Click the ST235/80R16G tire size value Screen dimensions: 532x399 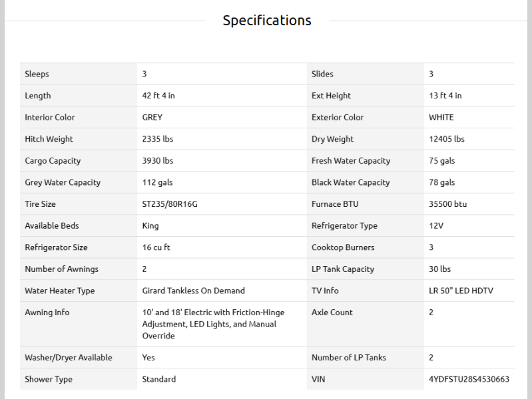[x=170, y=204]
